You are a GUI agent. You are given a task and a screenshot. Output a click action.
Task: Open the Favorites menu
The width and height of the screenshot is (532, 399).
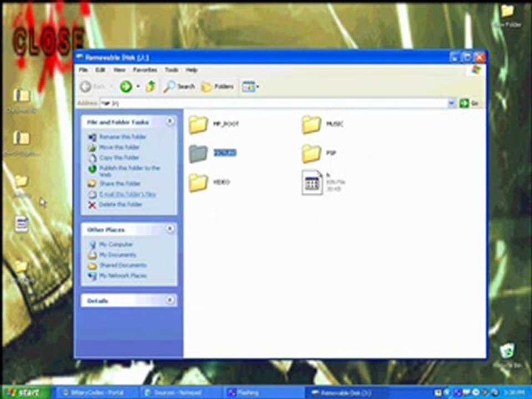[145, 70]
